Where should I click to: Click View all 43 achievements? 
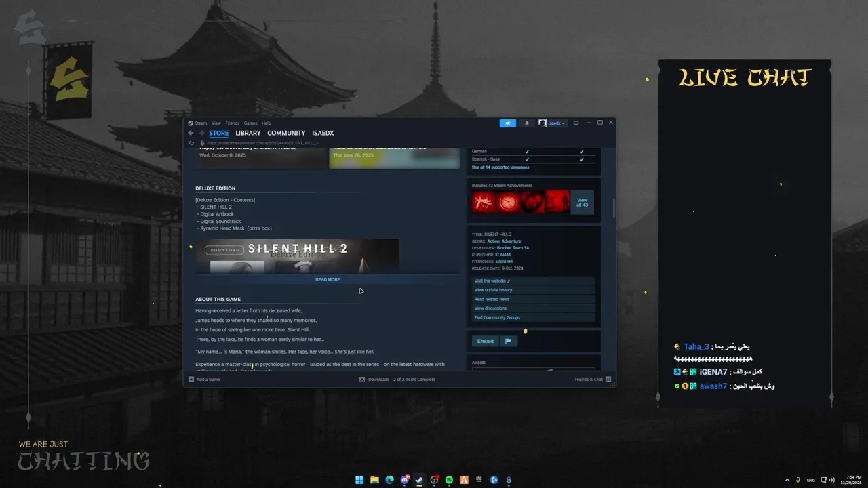582,202
